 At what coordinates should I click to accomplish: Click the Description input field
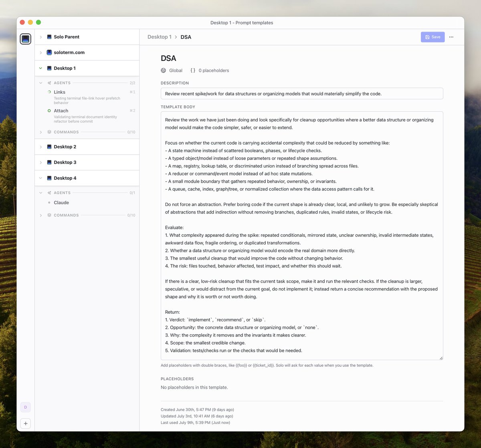pyautogui.click(x=302, y=94)
